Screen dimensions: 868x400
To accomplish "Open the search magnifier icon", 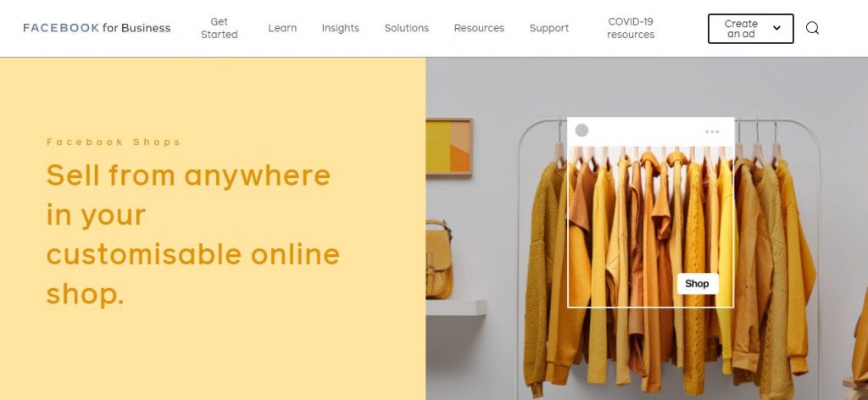I will click(x=812, y=28).
